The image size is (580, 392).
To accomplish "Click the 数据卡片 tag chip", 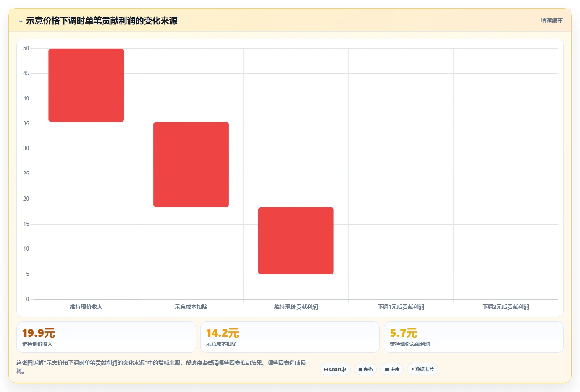I will [x=423, y=369].
